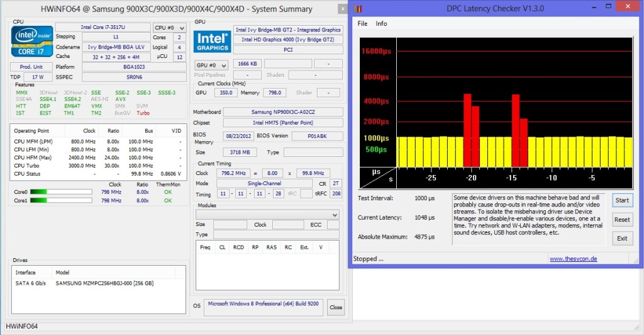Click the 798.0 GPU memory clock field
This screenshot has height=335, width=644.
tap(275, 93)
